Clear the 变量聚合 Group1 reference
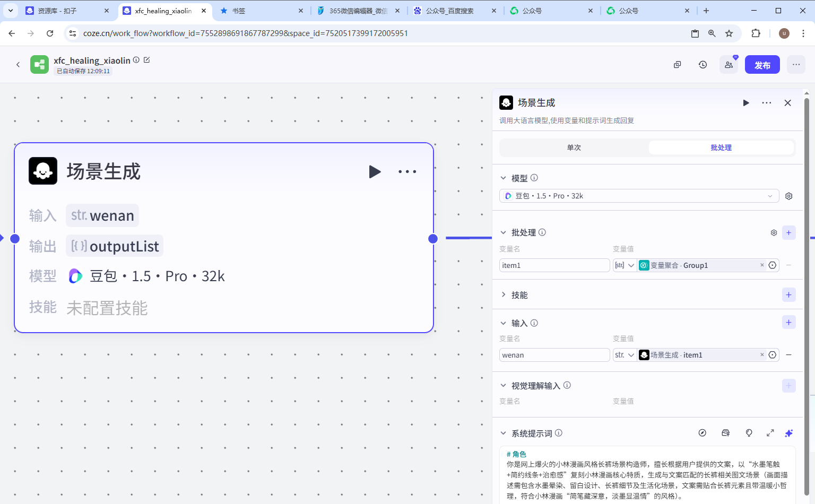815x504 pixels. [762, 265]
